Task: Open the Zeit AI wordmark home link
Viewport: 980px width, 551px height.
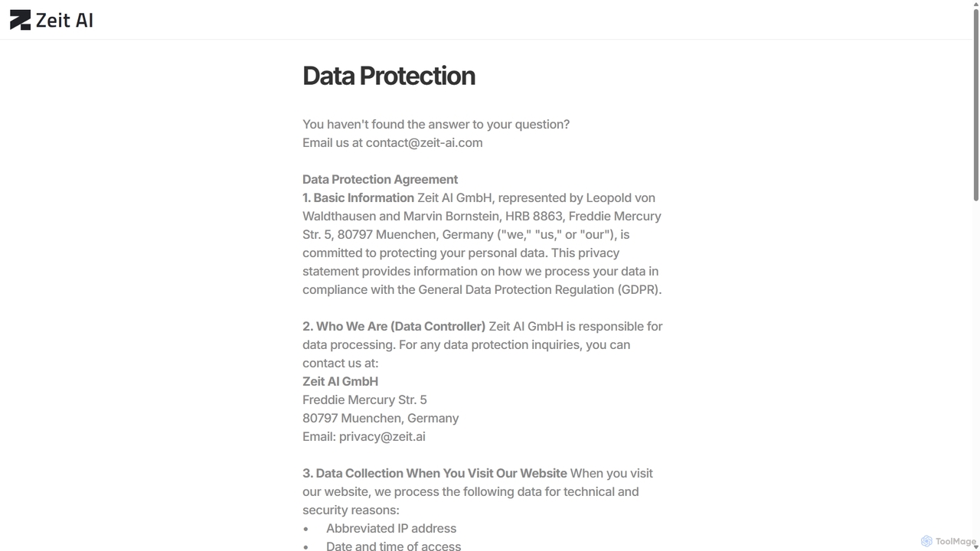Action: [x=64, y=21]
